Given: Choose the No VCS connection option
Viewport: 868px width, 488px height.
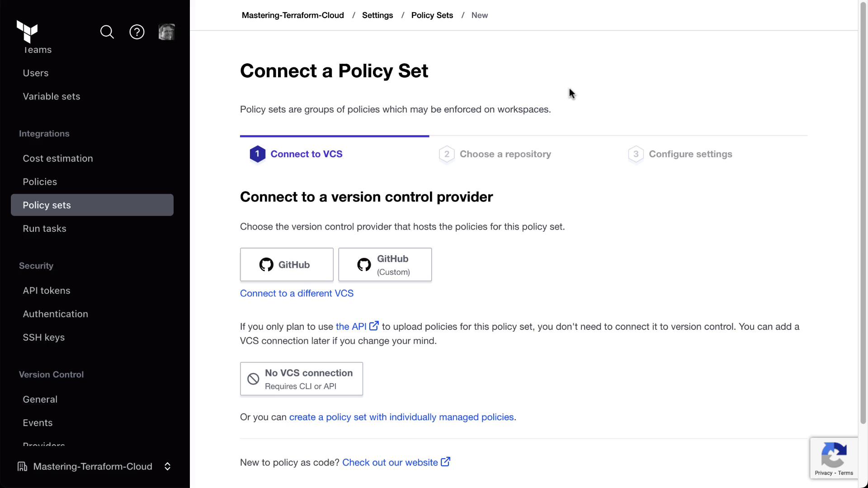Looking at the screenshot, I should tap(301, 379).
